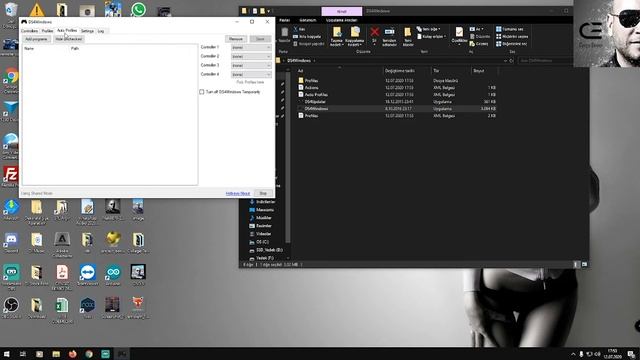The width and height of the screenshot is (640, 360).
Task: Switch to Controllers tab in DS4Windows
Action: click(29, 31)
